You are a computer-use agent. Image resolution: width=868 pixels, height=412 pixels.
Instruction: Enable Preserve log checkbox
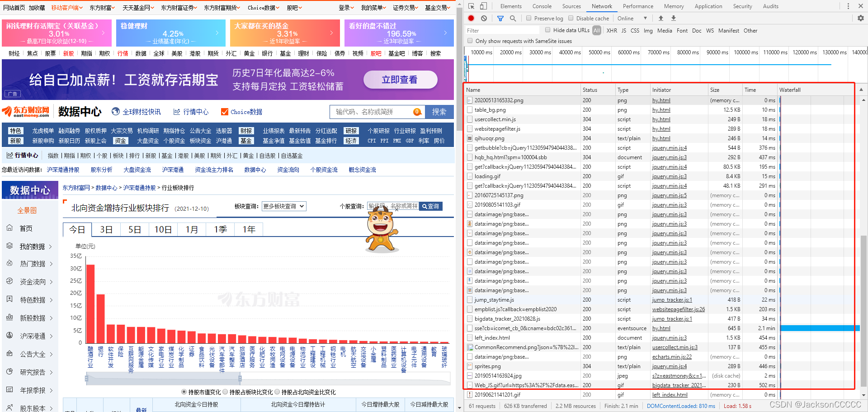pos(529,18)
